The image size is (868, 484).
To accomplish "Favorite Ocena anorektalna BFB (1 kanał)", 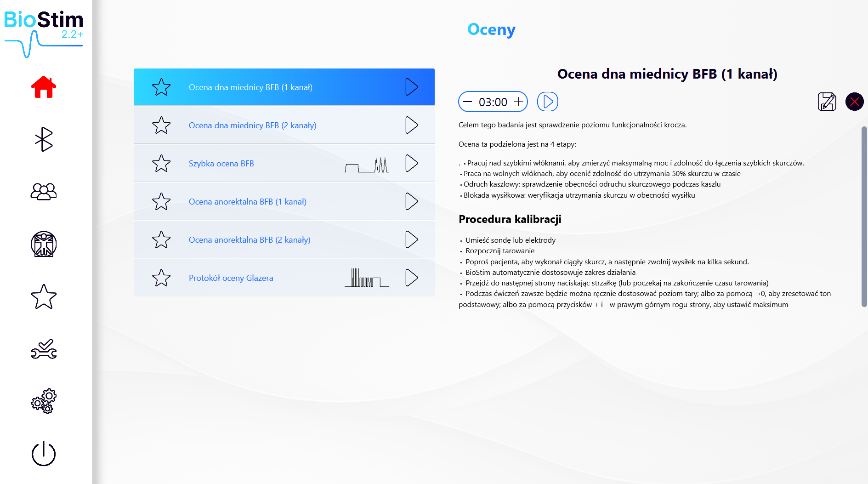I will [x=161, y=201].
